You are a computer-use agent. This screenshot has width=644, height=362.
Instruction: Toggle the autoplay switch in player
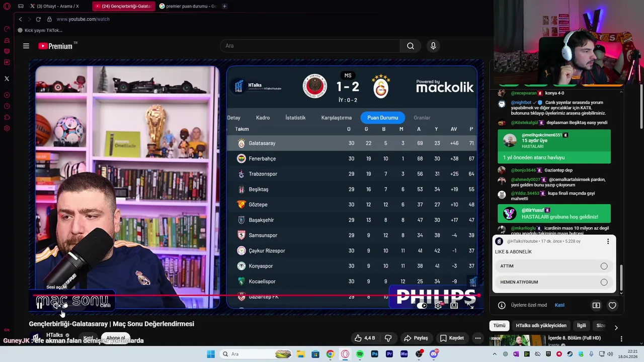click(422, 305)
